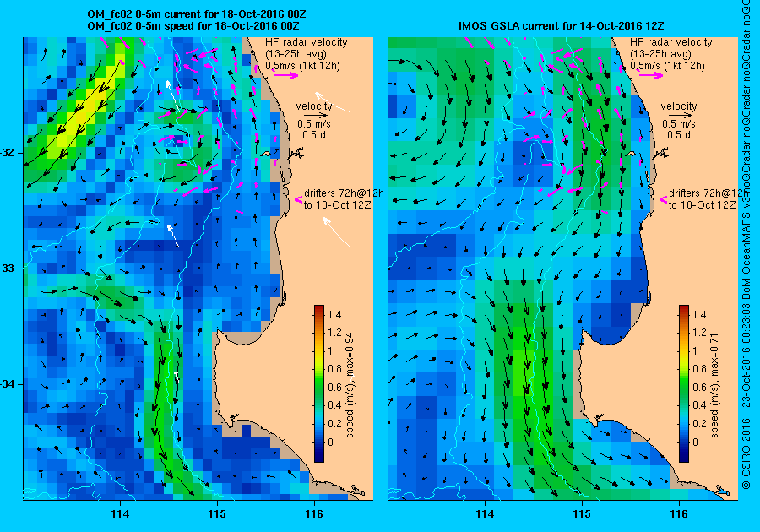Click the 'drifters 72h@12h' label, left map

point(344,193)
